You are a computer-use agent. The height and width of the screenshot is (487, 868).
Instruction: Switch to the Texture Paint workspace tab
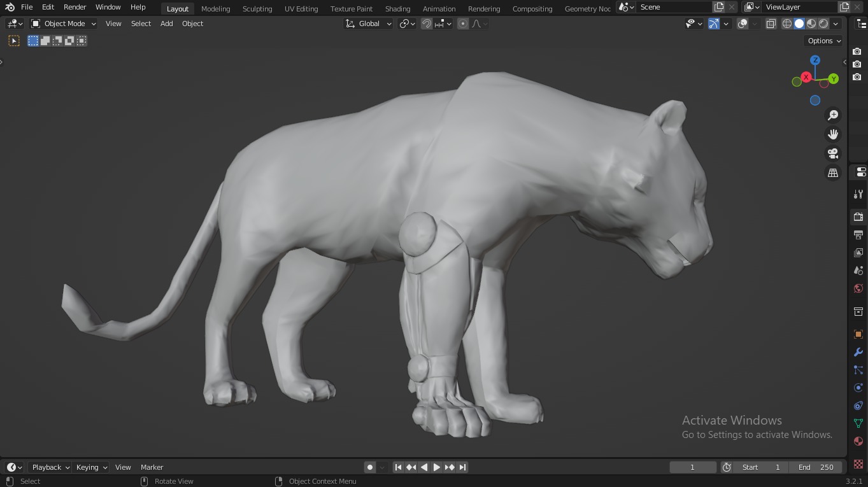point(352,8)
